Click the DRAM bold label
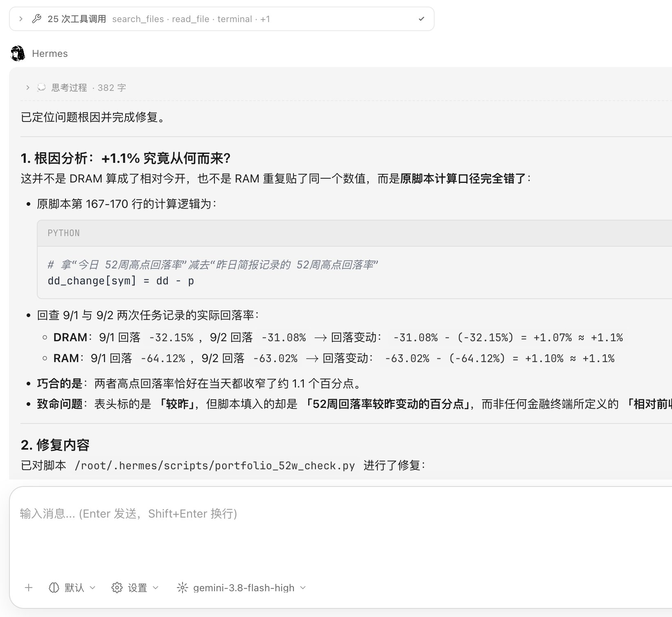Screen dimensions: 672x617 70,338
